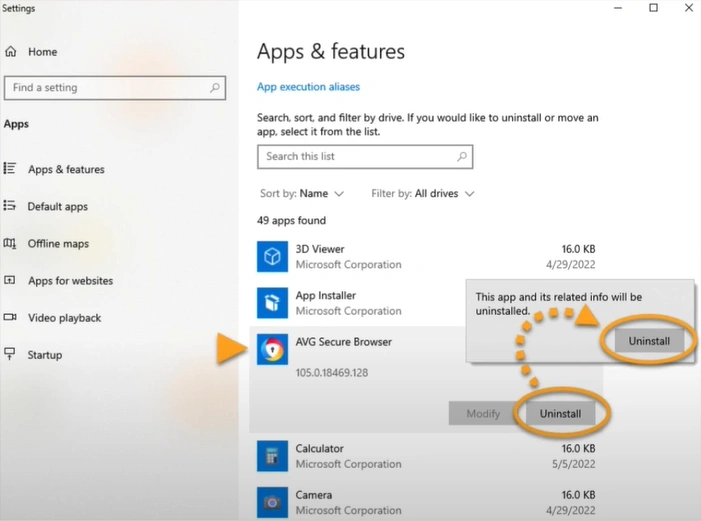The image size is (701, 521).
Task: Open Startup apps settings
Action: pos(45,355)
